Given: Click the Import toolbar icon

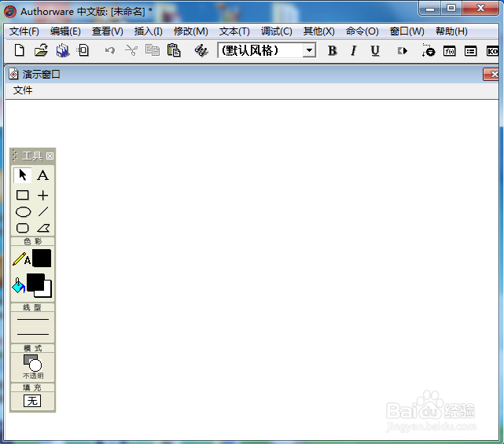Looking at the screenshot, I should click(x=83, y=50).
